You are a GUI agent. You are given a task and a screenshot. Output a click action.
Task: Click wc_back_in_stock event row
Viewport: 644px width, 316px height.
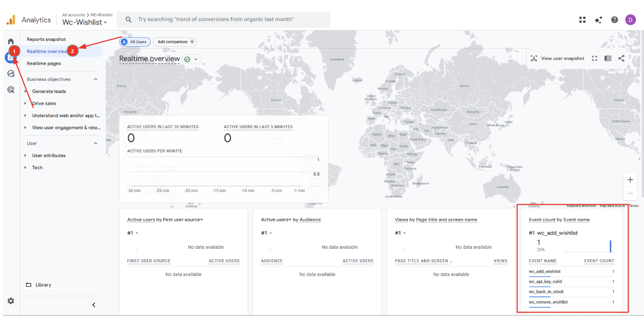(x=571, y=291)
